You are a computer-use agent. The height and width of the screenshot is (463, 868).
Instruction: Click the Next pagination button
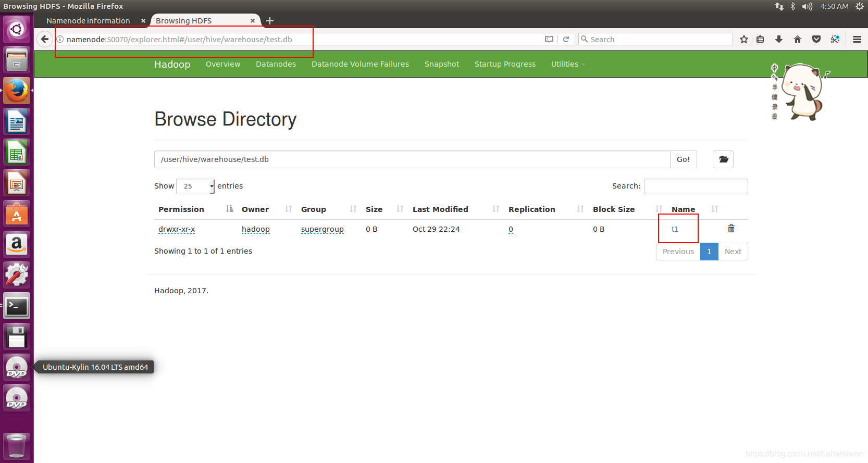[733, 252]
